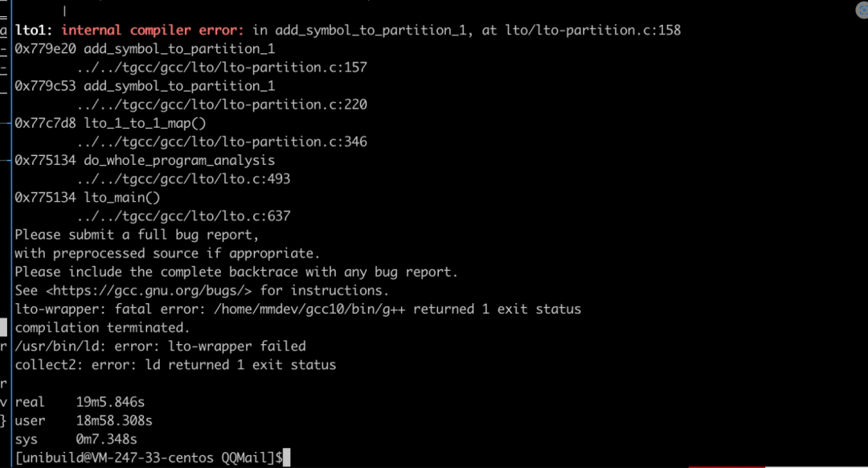Click the unibuild@VM-247-33-centos prompt text
Viewport: 868px width, 468px height.
(x=117, y=458)
